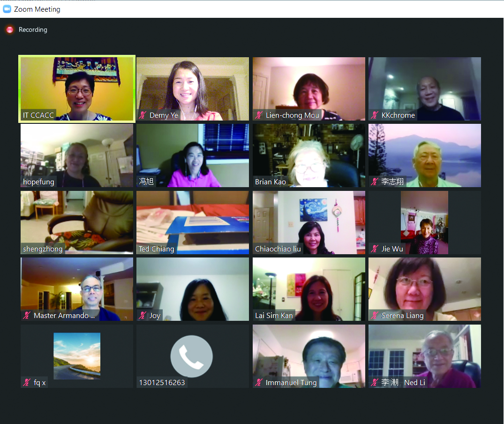This screenshot has height=424, width=504.
Task: Click the 'Master Armando ...' name label
Action: tap(64, 316)
